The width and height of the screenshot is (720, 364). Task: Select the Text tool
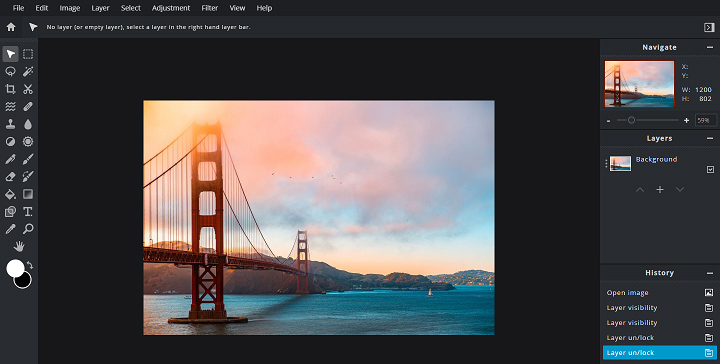28,212
